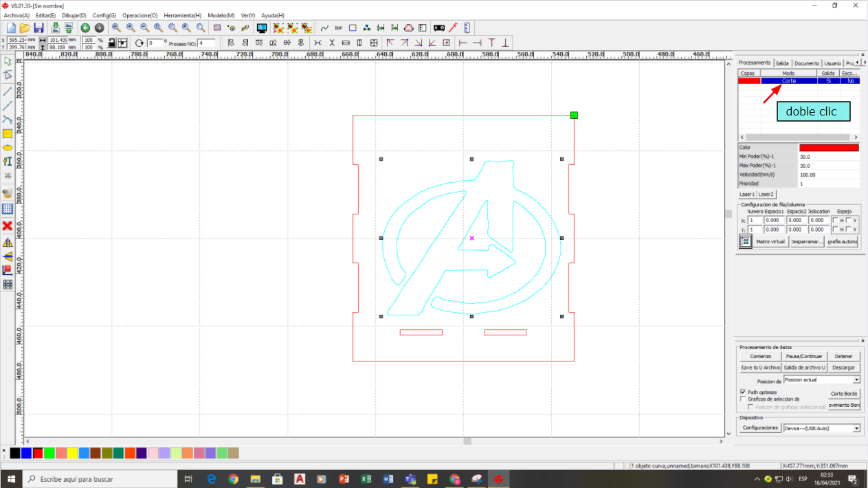
Task: Pick the blue swatch in the bottom palette
Action: coord(26,453)
